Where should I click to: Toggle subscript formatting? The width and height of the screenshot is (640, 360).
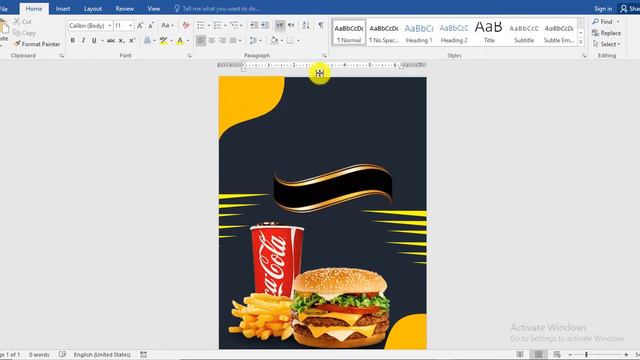[121, 40]
